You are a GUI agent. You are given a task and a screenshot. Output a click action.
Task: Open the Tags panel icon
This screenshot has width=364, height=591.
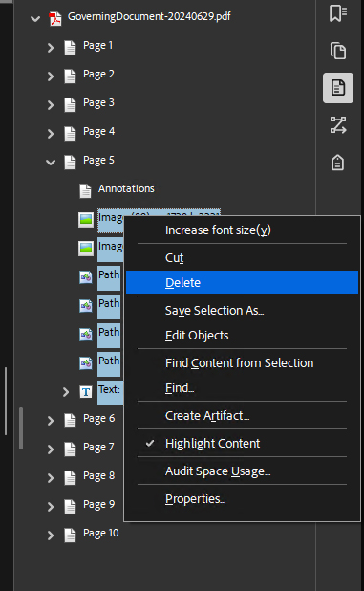337,163
